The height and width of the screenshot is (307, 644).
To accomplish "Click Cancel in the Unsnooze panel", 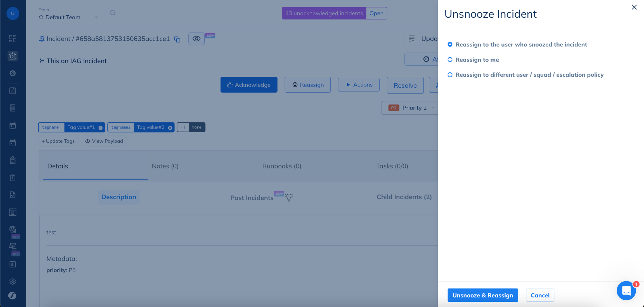I will pos(540,295).
